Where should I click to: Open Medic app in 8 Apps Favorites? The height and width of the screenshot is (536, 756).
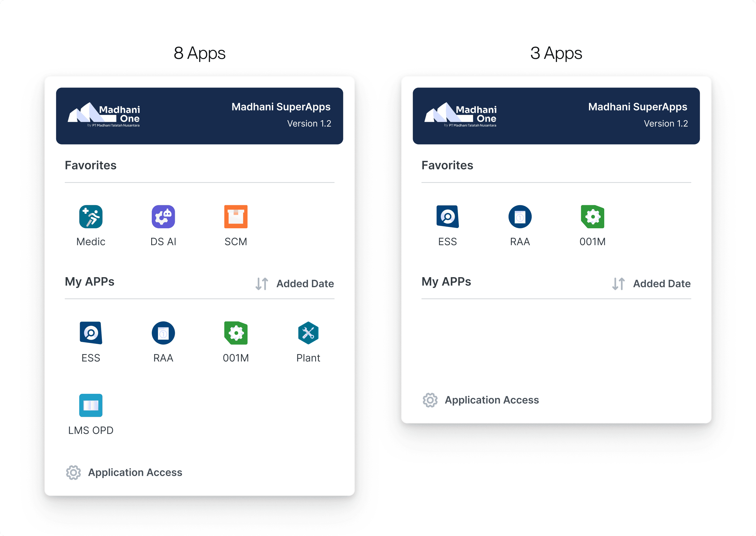tap(91, 217)
